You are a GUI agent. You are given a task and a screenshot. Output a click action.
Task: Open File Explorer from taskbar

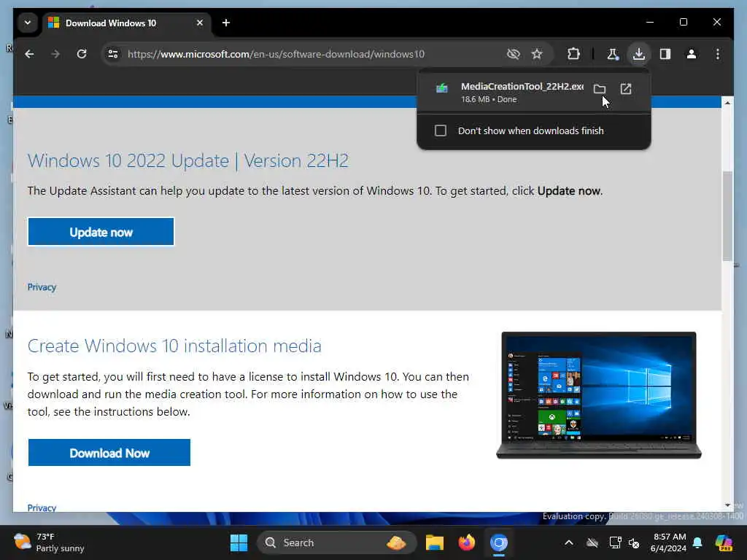pos(435,542)
